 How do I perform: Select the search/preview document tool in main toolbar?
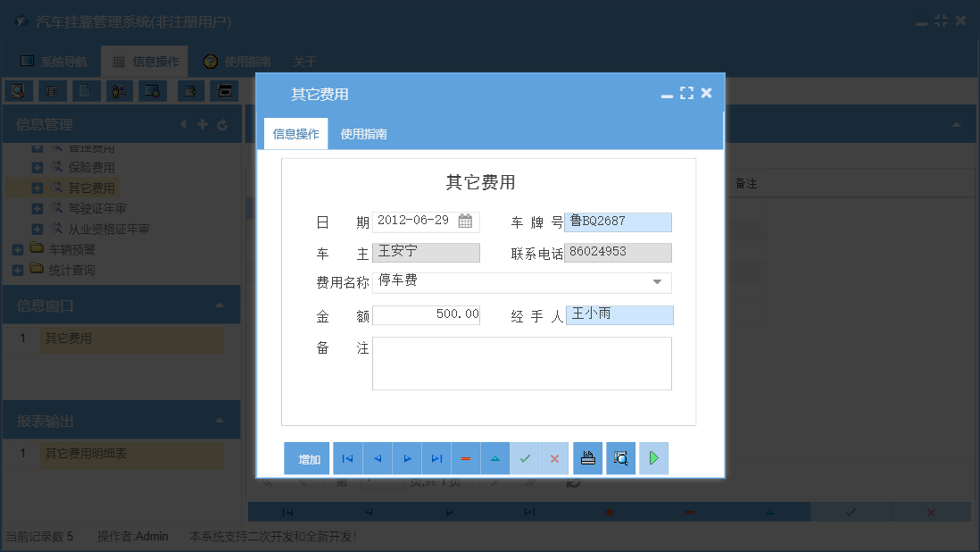point(18,90)
